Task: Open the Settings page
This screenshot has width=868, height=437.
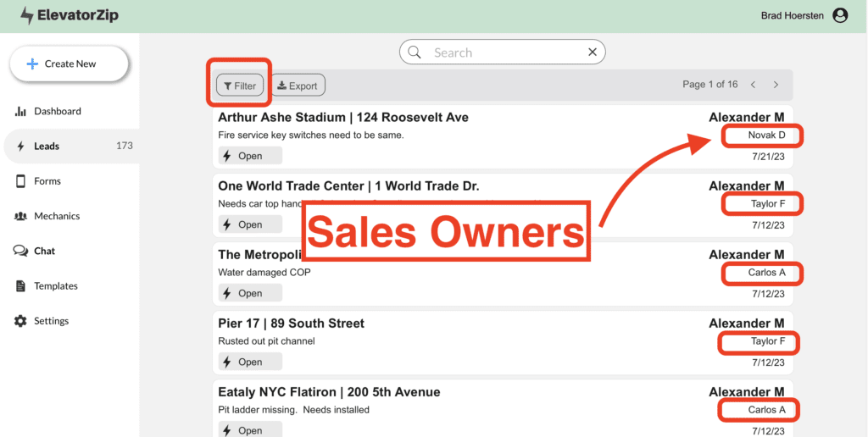Action: [51, 321]
